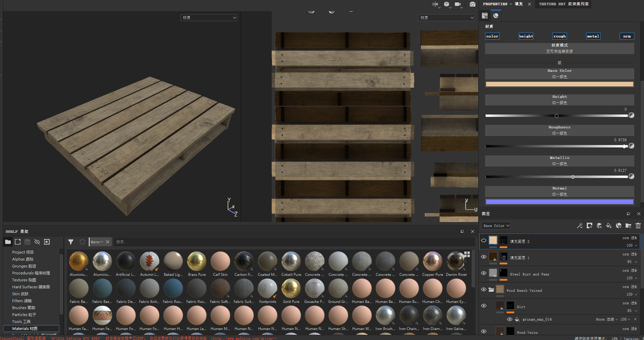The height and width of the screenshot is (340, 644).
Task: Click the add fill layer bucket icon
Action: (x=609, y=226)
